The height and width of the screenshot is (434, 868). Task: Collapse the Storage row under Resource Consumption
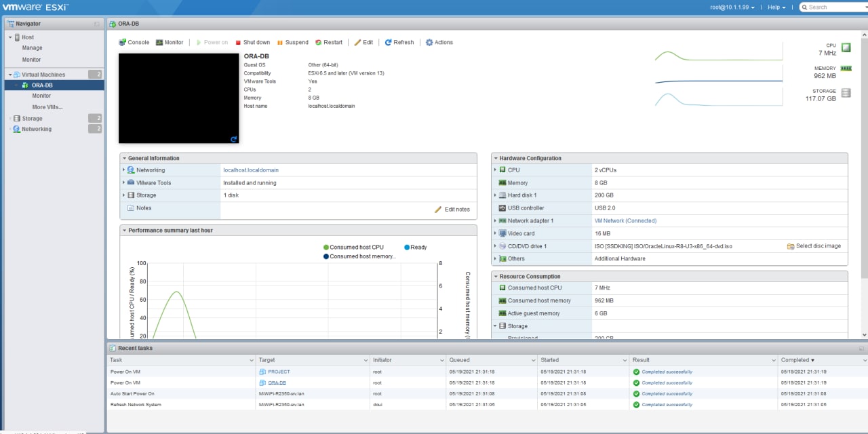[x=495, y=326]
